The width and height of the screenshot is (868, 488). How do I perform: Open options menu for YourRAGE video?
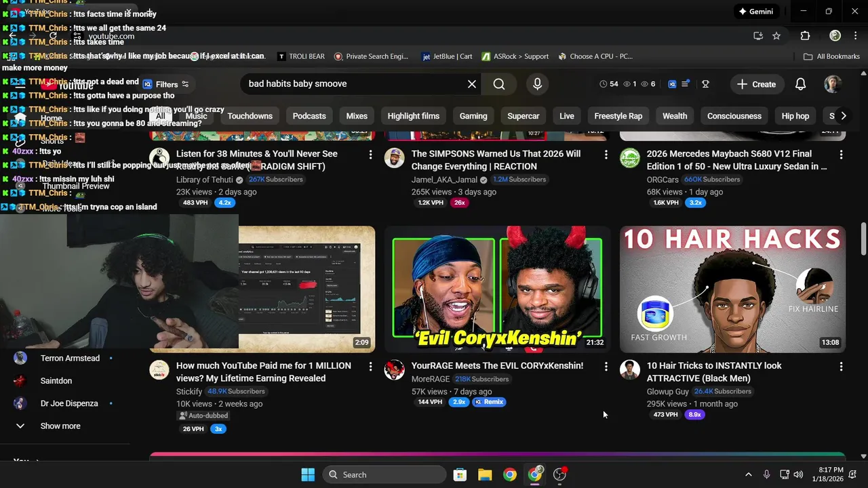pos(606,367)
